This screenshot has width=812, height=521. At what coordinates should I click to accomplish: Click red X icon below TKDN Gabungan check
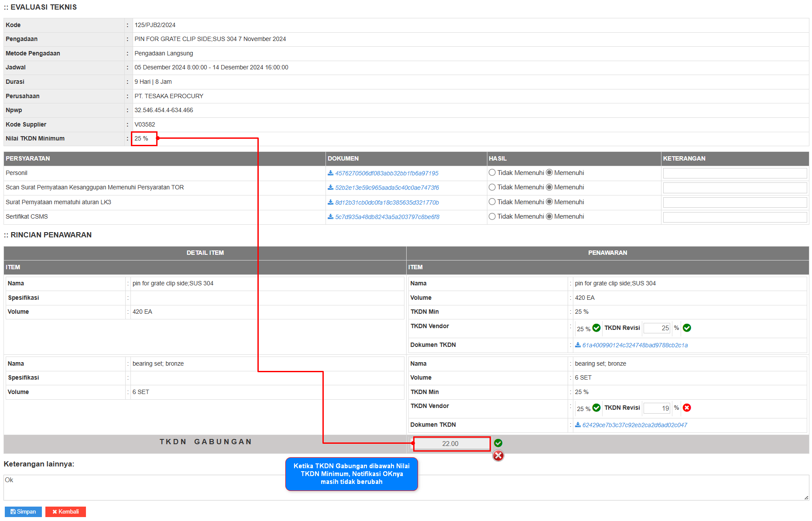pyautogui.click(x=498, y=456)
